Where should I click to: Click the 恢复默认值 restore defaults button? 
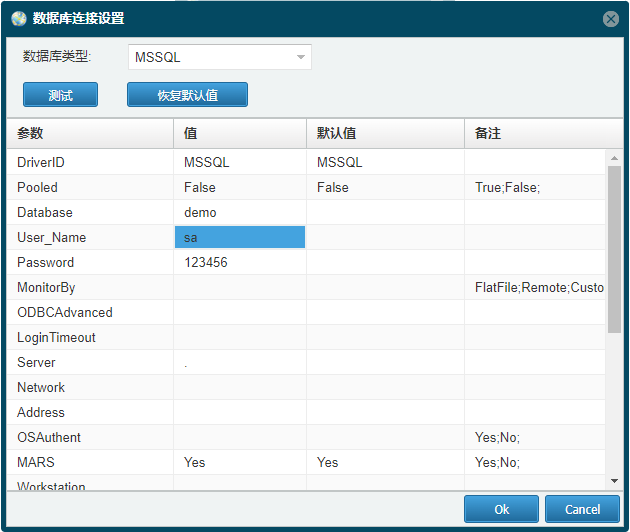click(x=187, y=95)
